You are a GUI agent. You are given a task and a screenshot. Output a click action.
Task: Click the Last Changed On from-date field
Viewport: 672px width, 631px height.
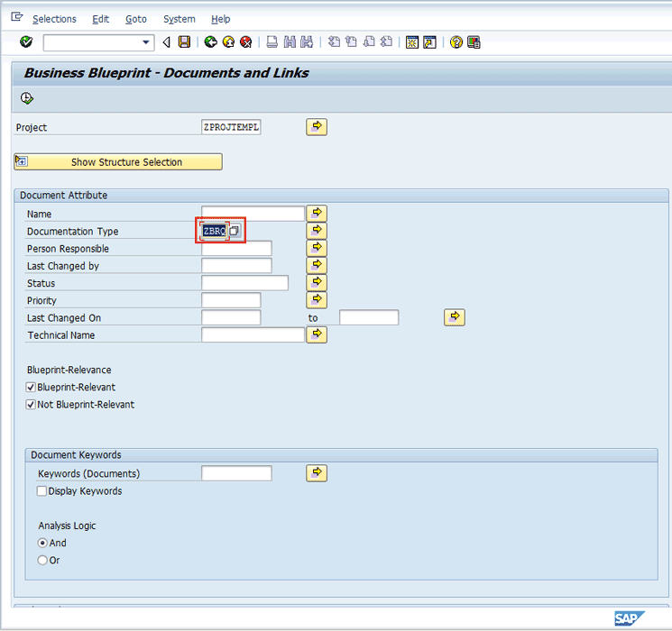pyautogui.click(x=231, y=317)
